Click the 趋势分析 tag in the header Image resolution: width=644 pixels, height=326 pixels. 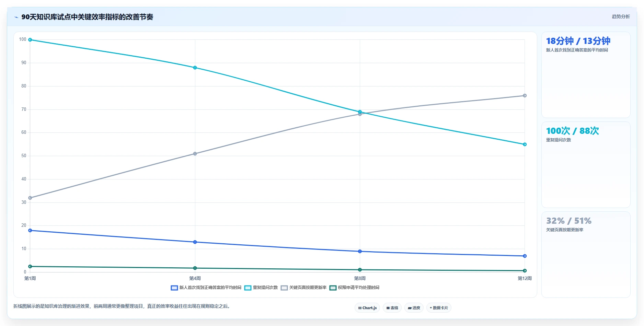coord(621,16)
